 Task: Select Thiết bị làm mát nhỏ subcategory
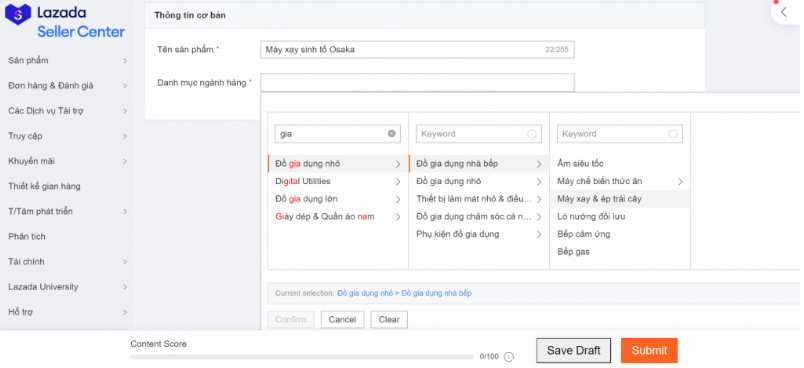[479, 198]
